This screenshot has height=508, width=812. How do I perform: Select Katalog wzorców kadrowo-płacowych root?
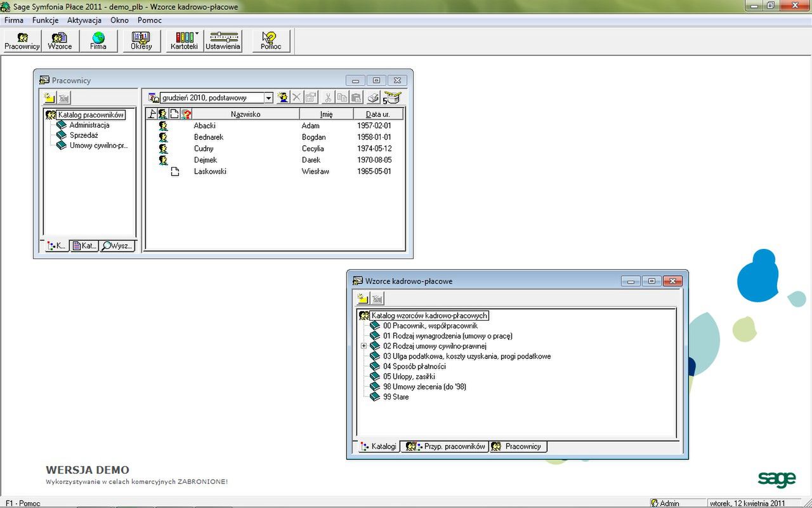429,316
